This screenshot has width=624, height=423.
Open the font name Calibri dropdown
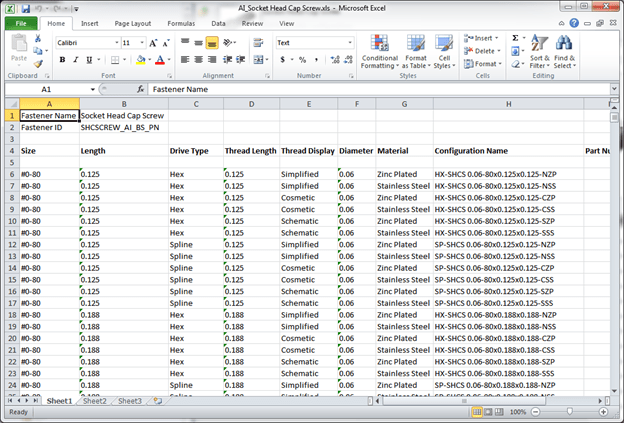tap(117, 43)
